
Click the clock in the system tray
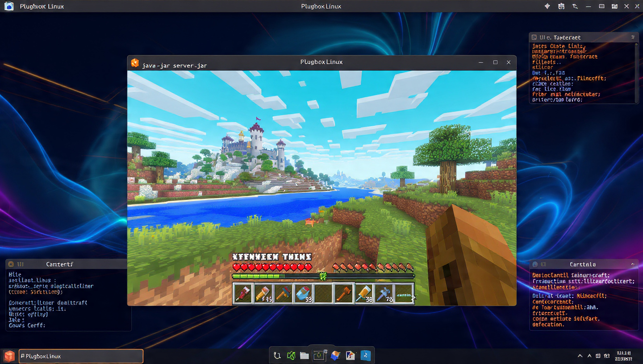pos(623,356)
